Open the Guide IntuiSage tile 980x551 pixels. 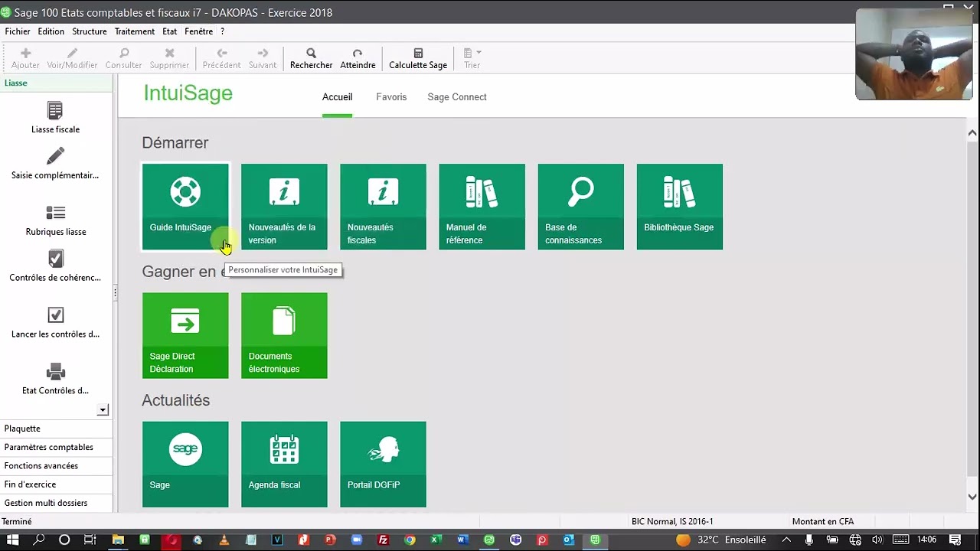tap(185, 207)
